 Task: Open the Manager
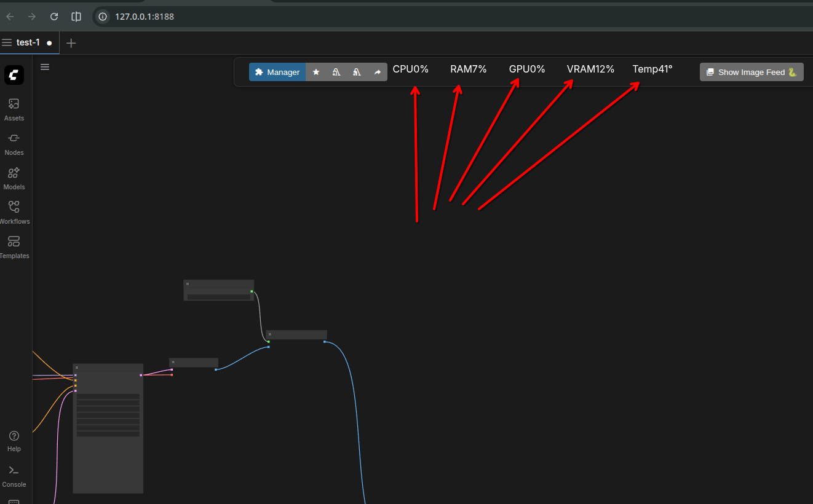coord(277,72)
